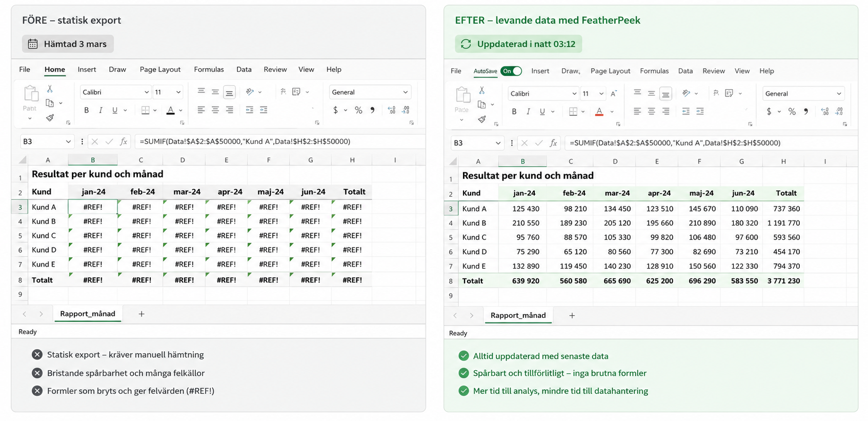Viewport: 868px width, 421px height.
Task: Click the calendar icon beside Hämtad 3 mars
Action: (33, 44)
